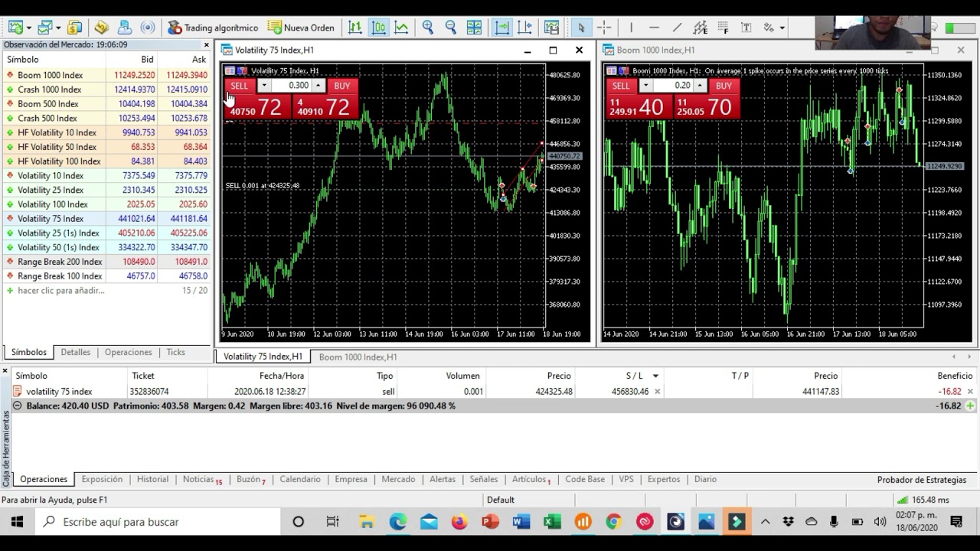
Task: Click green plus on balance row
Action: coord(970,406)
